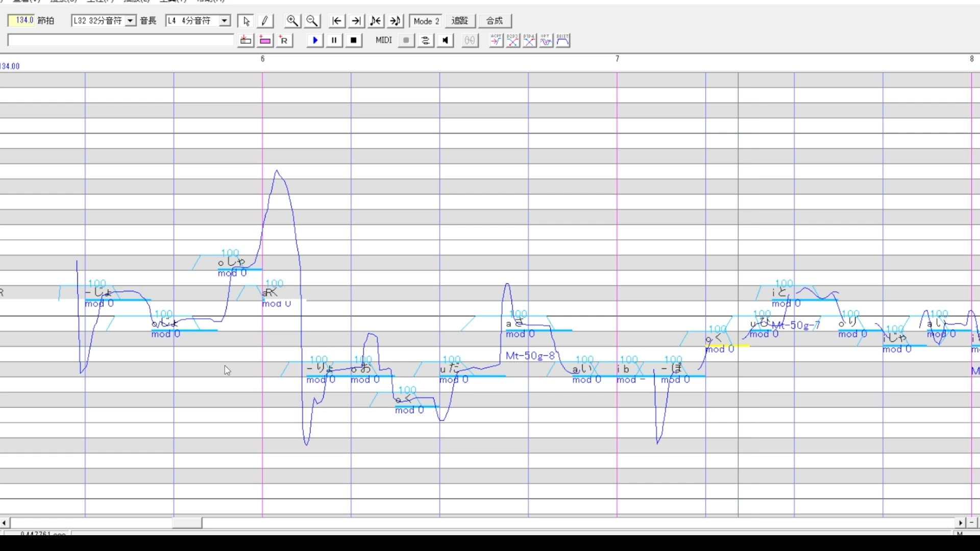Toggle the loop playback icon
The height and width of the screenshot is (551, 980).
coord(426,40)
